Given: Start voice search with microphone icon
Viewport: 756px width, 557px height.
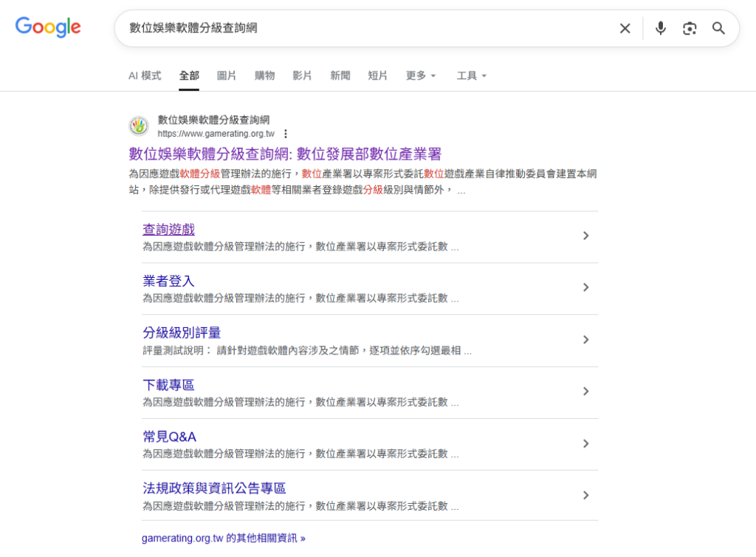Looking at the screenshot, I should [x=661, y=29].
